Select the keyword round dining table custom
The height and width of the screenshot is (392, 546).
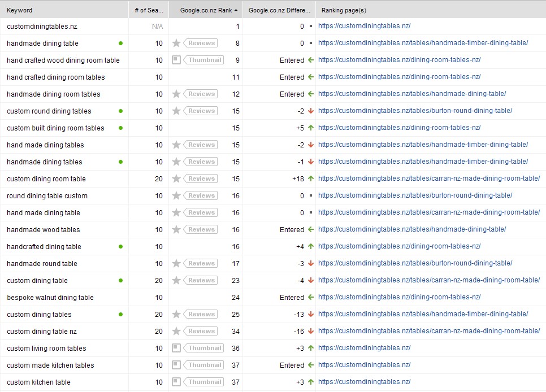tap(47, 195)
